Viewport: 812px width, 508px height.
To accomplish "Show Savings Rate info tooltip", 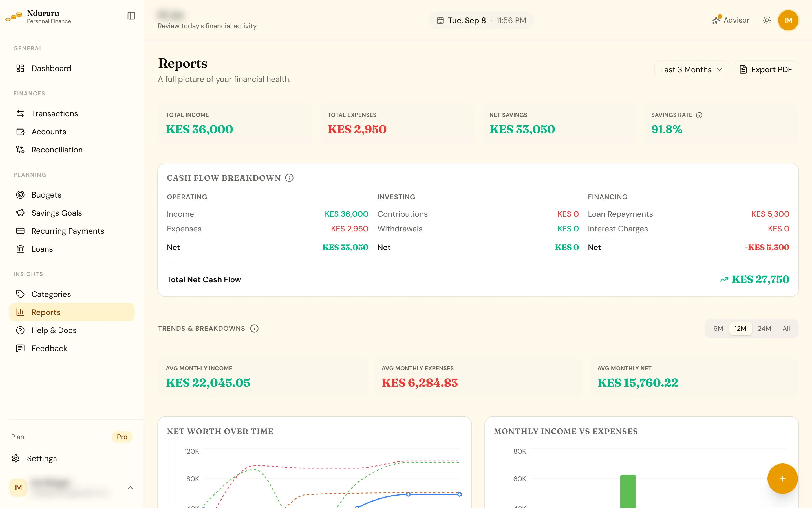I will pos(699,115).
